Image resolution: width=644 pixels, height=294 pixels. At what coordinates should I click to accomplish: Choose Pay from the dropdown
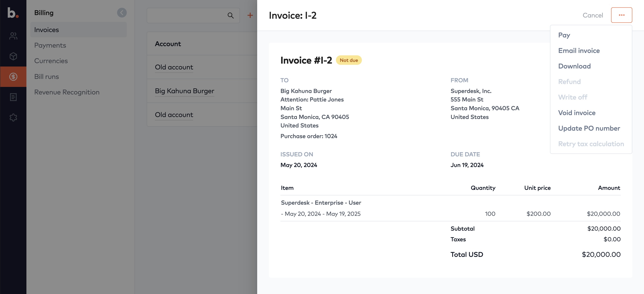coord(564,35)
